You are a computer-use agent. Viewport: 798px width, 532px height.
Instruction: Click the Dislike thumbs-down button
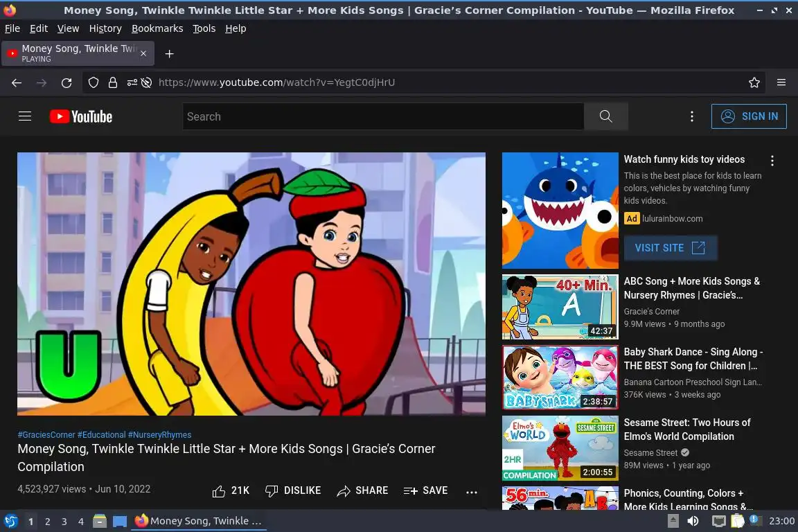(x=293, y=490)
